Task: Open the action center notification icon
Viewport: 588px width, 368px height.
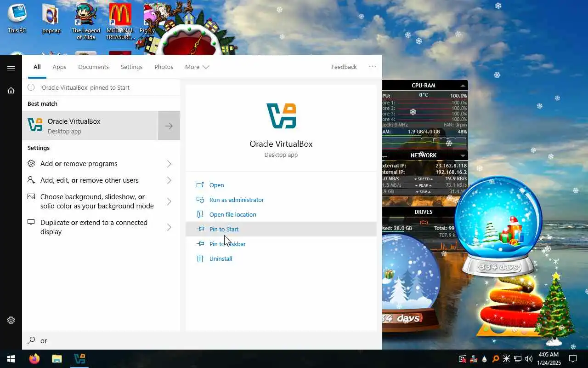Action: click(573, 359)
